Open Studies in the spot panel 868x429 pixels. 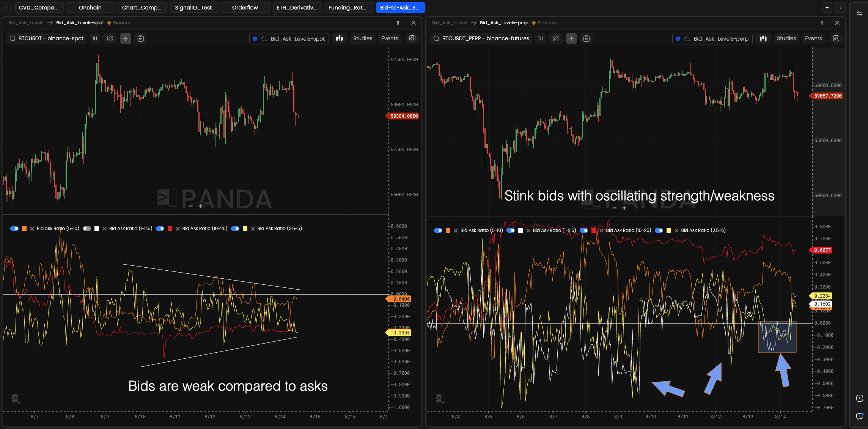[x=362, y=38]
